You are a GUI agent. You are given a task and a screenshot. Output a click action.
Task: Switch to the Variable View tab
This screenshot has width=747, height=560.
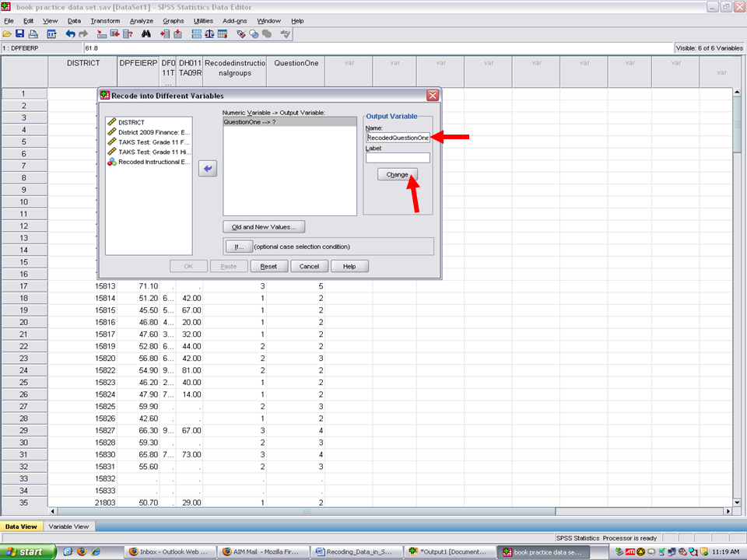(x=68, y=527)
